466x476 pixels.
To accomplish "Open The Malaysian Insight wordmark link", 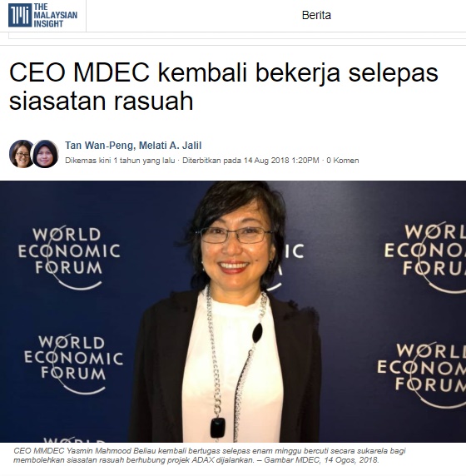I will [55, 15].
